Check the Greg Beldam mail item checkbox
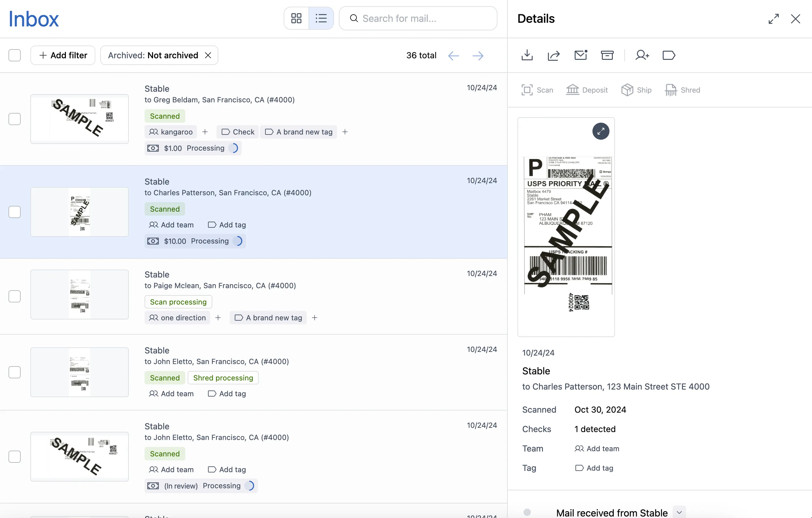 coord(15,119)
